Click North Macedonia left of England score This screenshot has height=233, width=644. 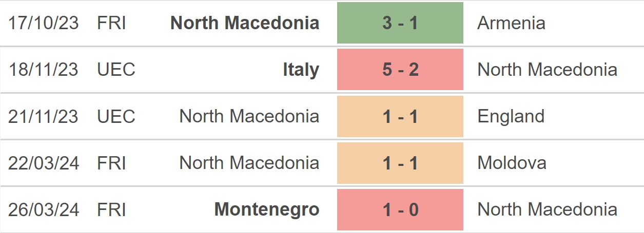tap(249, 116)
